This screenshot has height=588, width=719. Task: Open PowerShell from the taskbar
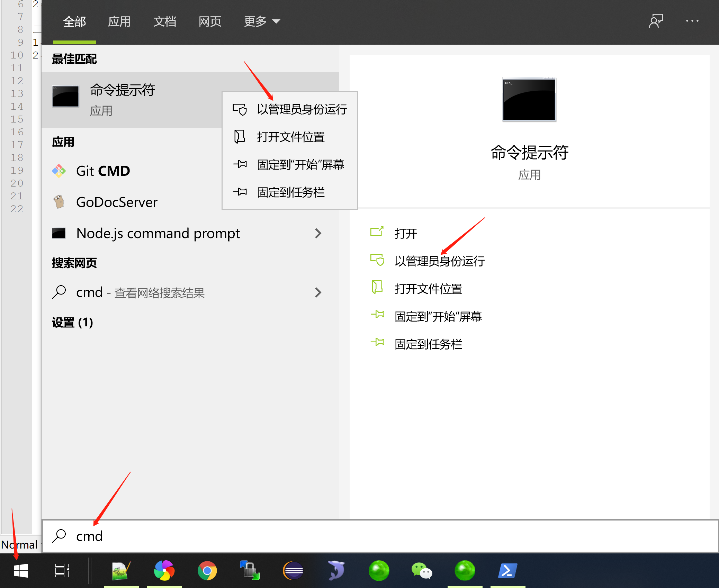[507, 571]
